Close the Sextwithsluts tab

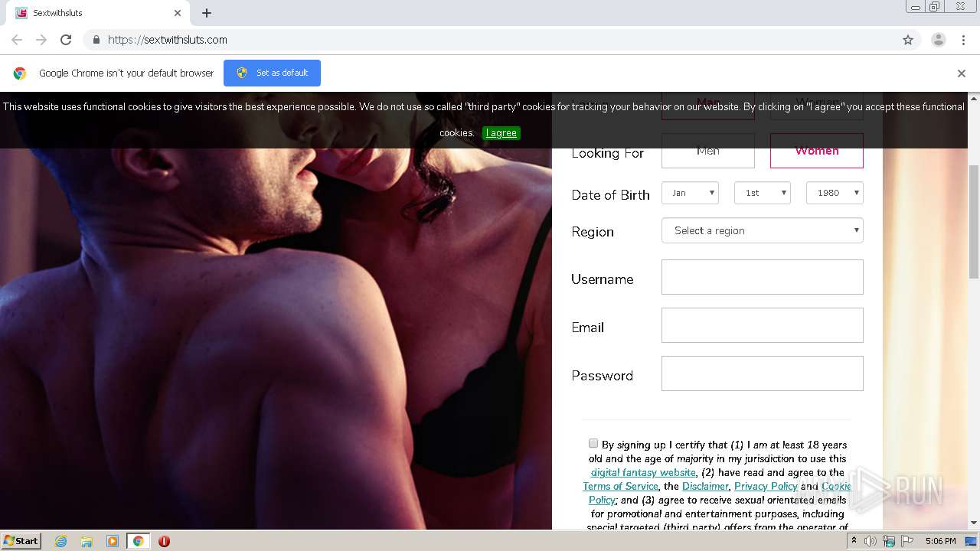click(x=178, y=13)
